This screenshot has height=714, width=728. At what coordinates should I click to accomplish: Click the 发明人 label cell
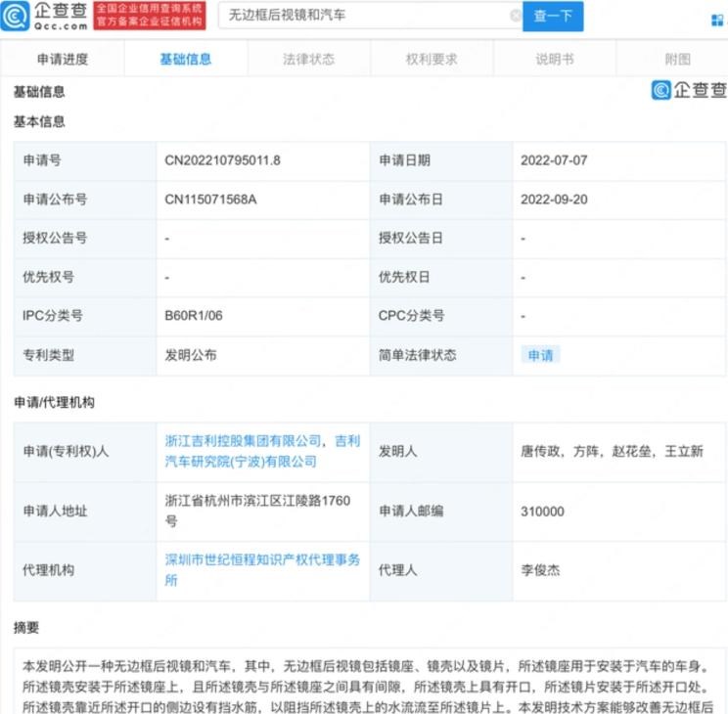[441, 451]
